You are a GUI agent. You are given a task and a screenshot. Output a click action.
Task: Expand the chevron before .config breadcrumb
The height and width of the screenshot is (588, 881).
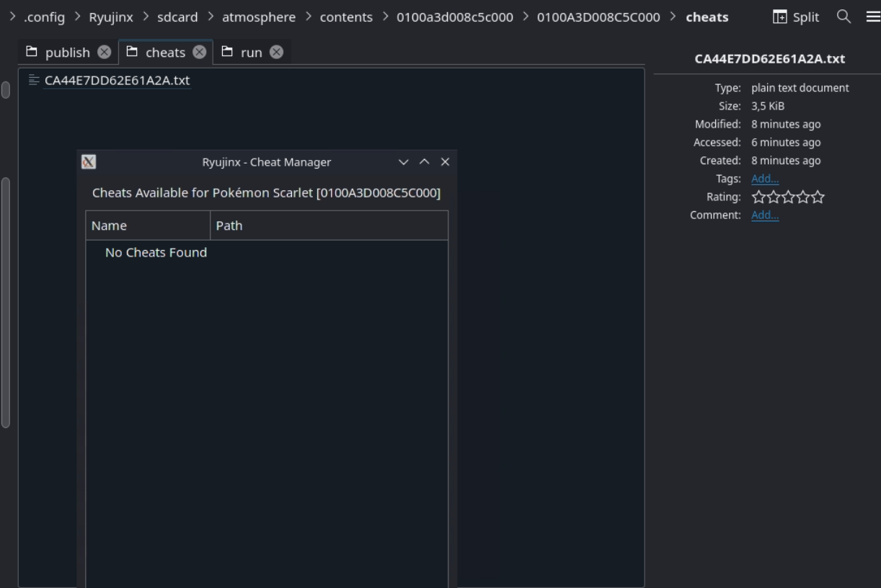[12, 17]
